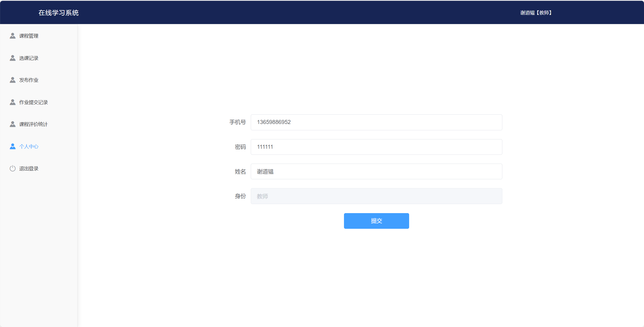Select 发布作业 in the sidebar

click(x=29, y=80)
